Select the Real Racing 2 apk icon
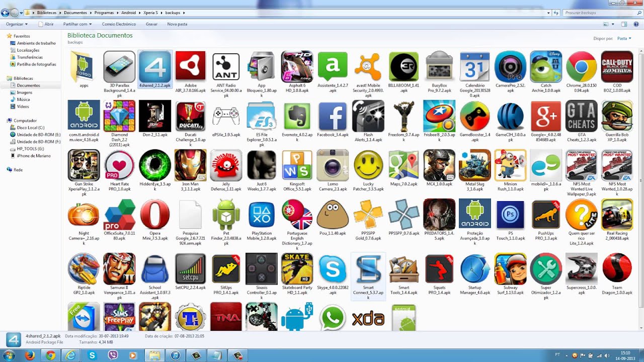 point(617,214)
